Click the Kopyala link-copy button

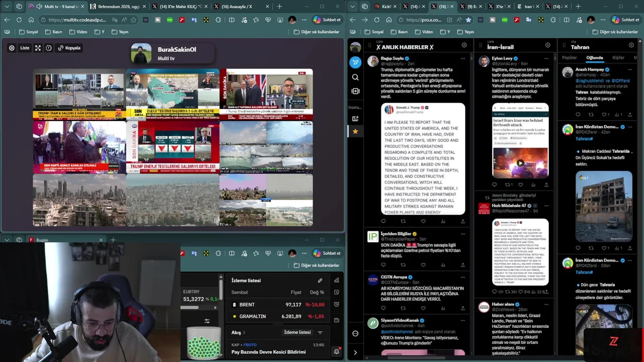(69, 48)
